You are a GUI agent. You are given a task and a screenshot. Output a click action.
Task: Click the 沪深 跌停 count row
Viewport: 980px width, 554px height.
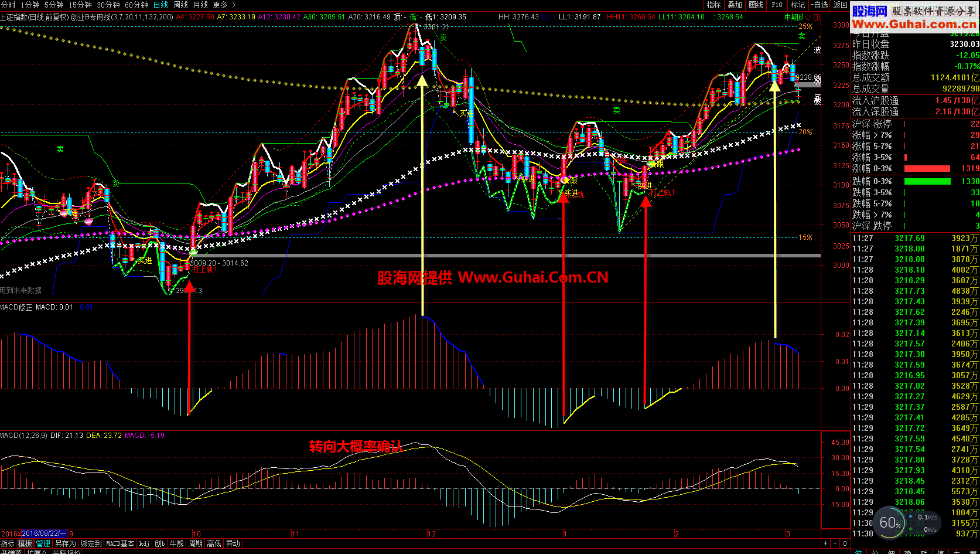pyautogui.click(x=916, y=226)
